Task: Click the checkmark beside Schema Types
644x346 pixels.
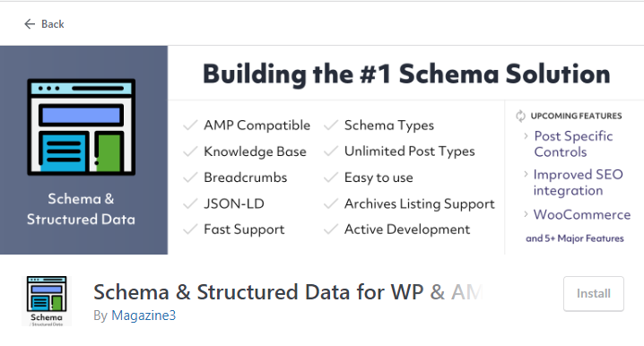Action: (x=331, y=125)
